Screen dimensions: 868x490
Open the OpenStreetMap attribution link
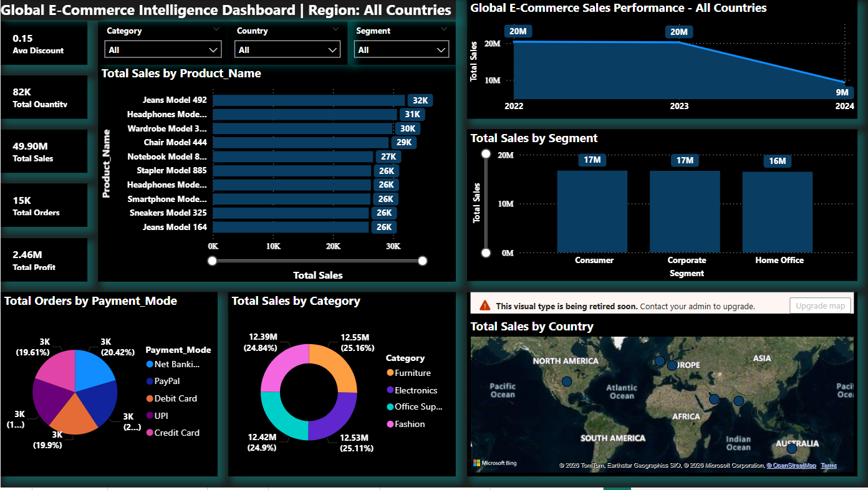click(x=791, y=466)
